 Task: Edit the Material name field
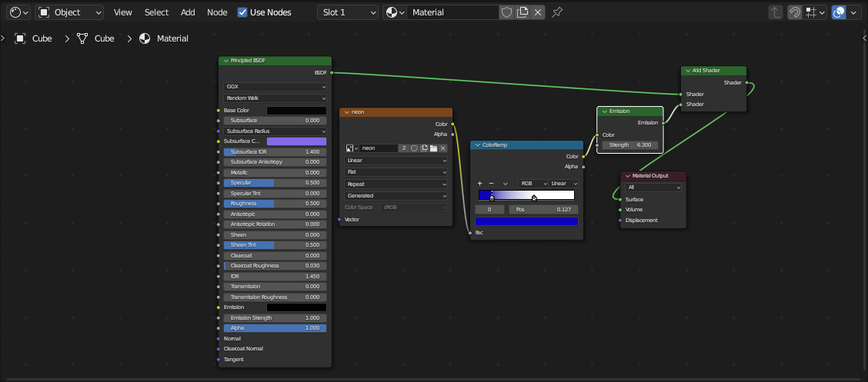(x=452, y=12)
